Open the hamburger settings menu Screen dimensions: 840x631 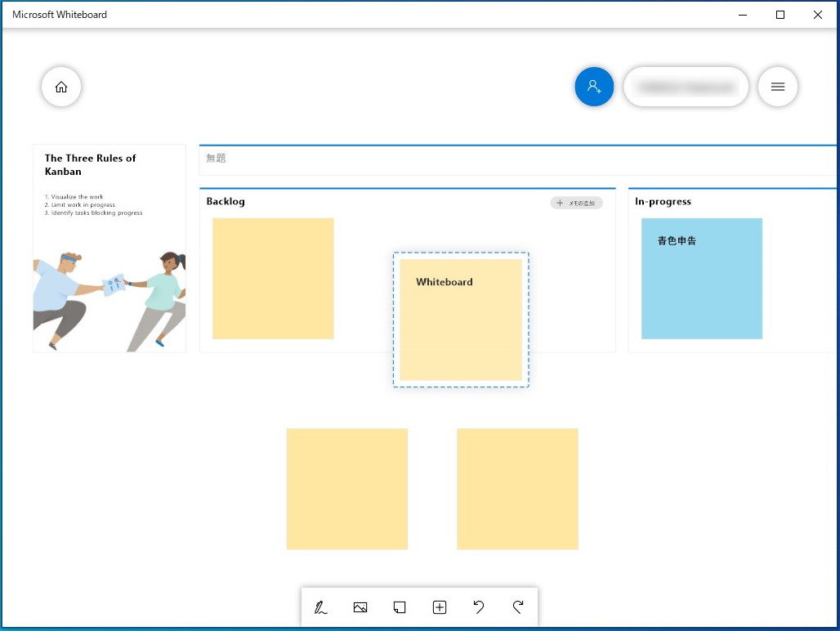coord(777,86)
